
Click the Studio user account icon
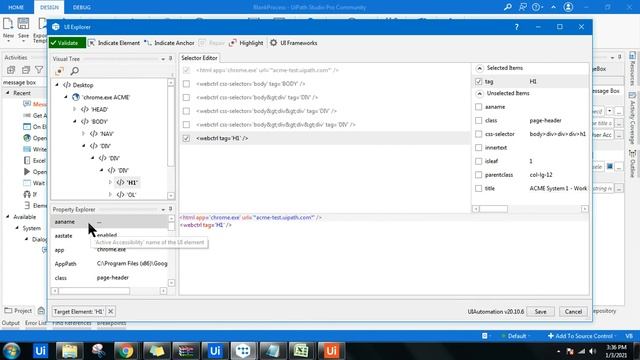click(x=568, y=7)
